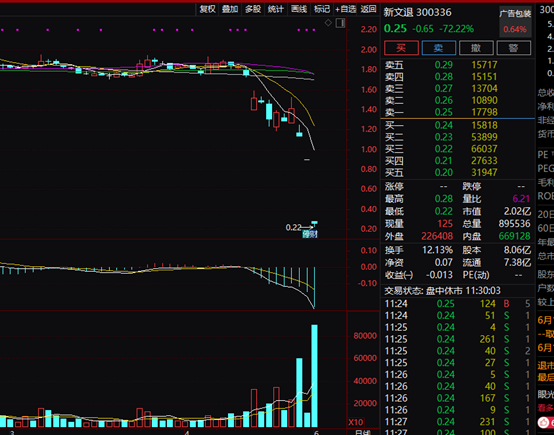This screenshot has width=554, height=435.
Task: Click the blue 财 event tag
Action: pyautogui.click(x=314, y=234)
